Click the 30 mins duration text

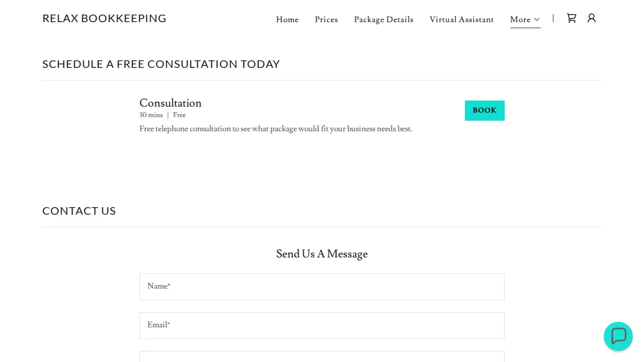151,115
